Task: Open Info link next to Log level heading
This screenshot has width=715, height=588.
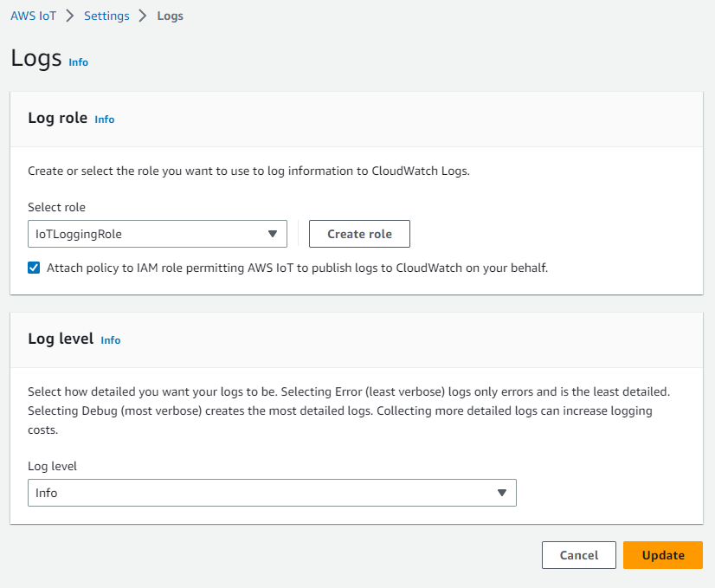Action: (x=111, y=340)
